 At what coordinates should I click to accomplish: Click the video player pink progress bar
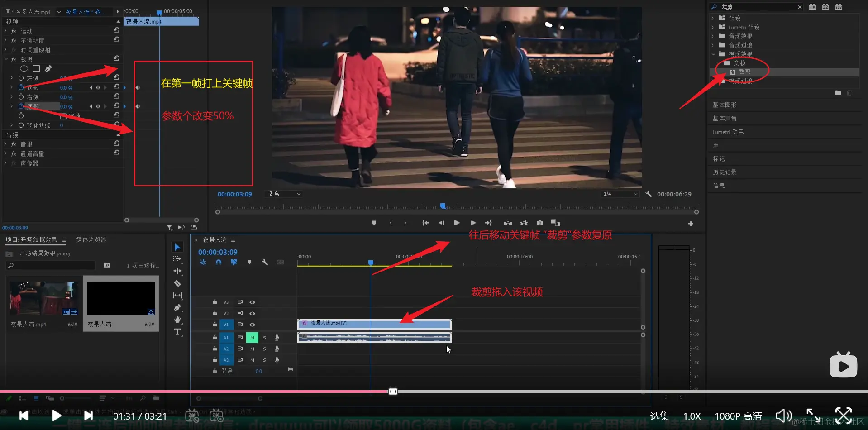click(195, 392)
